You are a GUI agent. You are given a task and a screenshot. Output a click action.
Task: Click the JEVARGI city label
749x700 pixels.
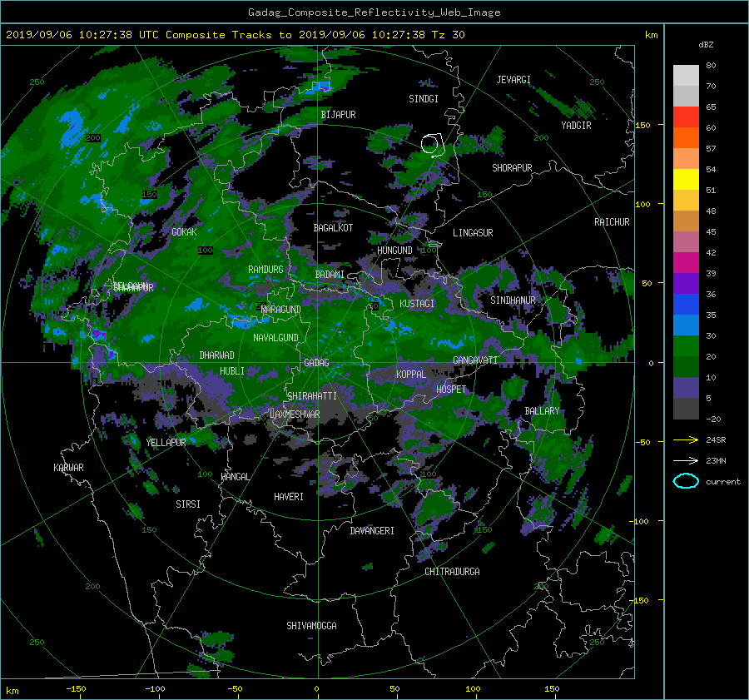coord(513,80)
